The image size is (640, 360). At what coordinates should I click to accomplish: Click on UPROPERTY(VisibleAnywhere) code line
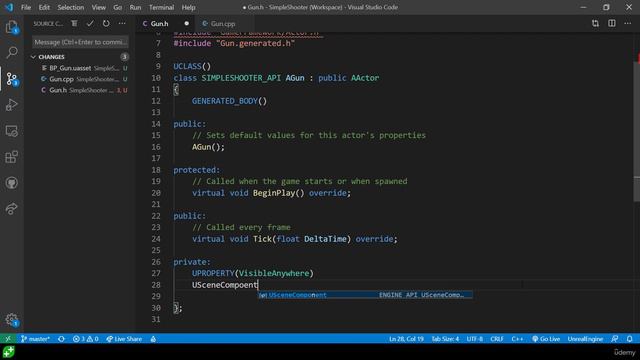[x=253, y=273]
